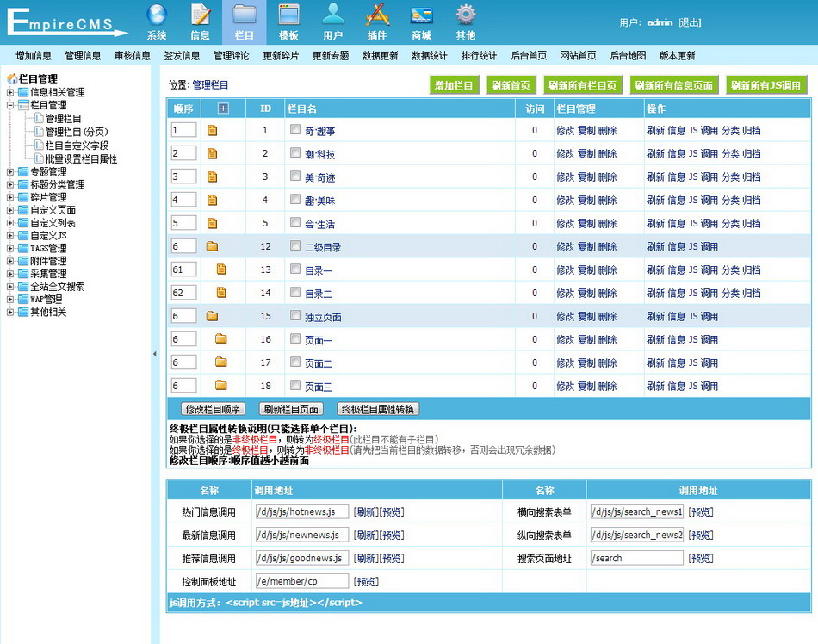Image resolution: width=818 pixels, height=644 pixels.
Task: Click the file icon in 目录一 row
Action: coord(221,269)
